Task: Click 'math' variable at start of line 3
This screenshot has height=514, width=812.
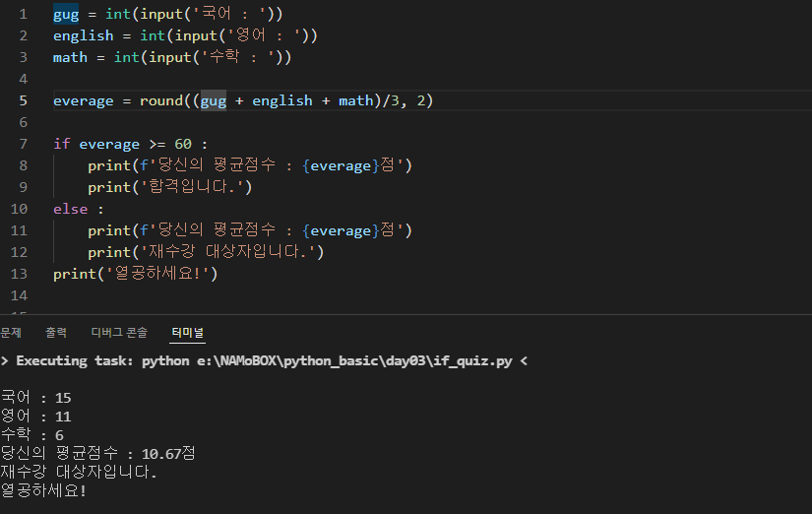Action: 71,57
